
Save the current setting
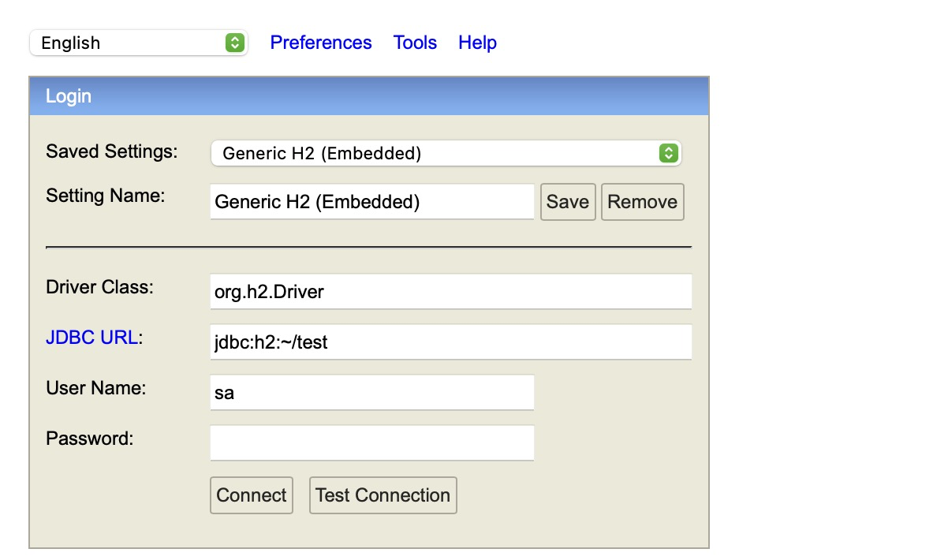pos(568,202)
